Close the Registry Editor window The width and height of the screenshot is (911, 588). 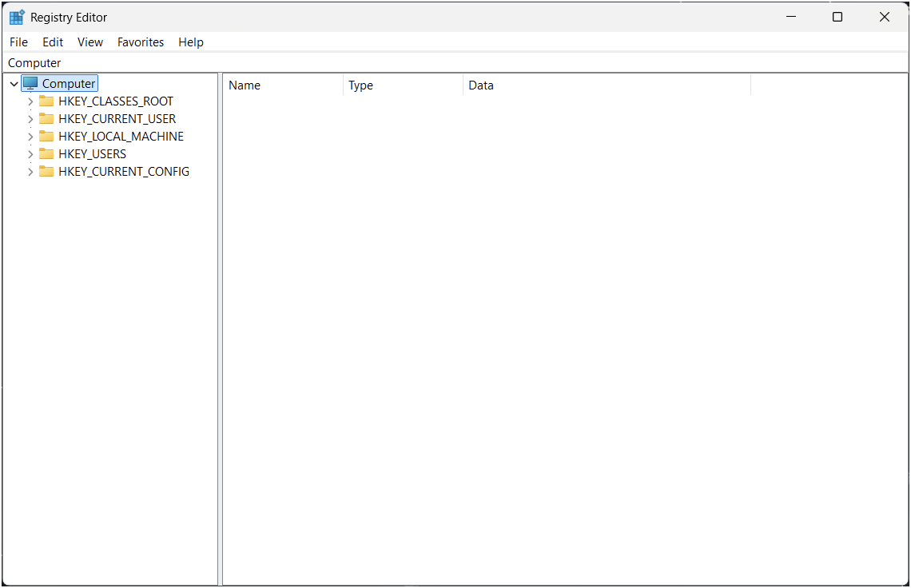pyautogui.click(x=885, y=17)
